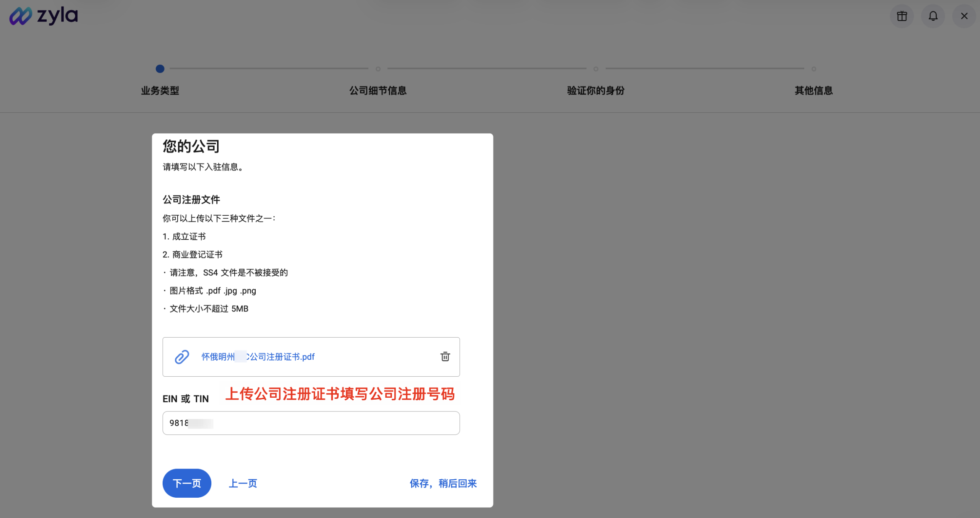The height and width of the screenshot is (518, 980).
Task: Click the progress dot above 验证你的身份
Action: coord(596,69)
